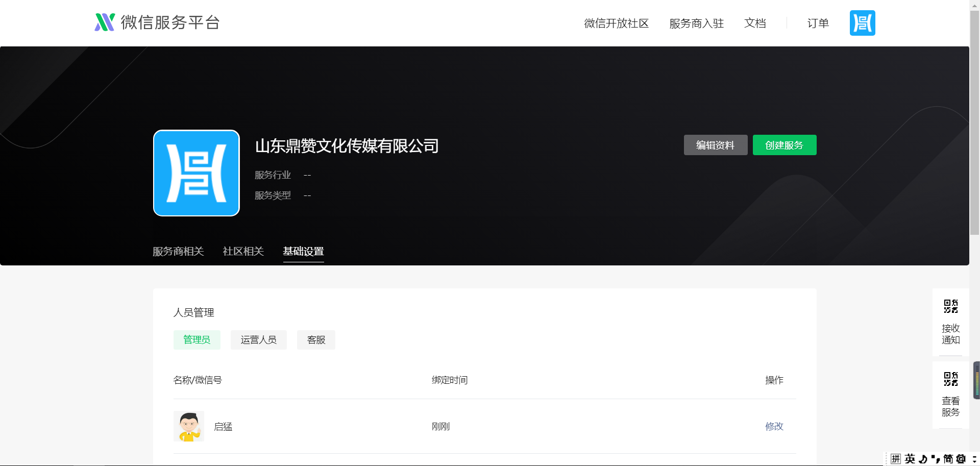Toggle the IME 简 simplified/traditional icon
Image resolution: width=980 pixels, height=466 pixels.
948,459
